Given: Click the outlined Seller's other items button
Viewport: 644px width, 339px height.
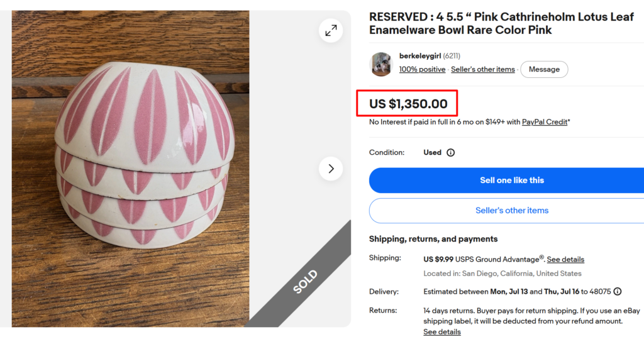Looking at the screenshot, I should click(x=506, y=211).
